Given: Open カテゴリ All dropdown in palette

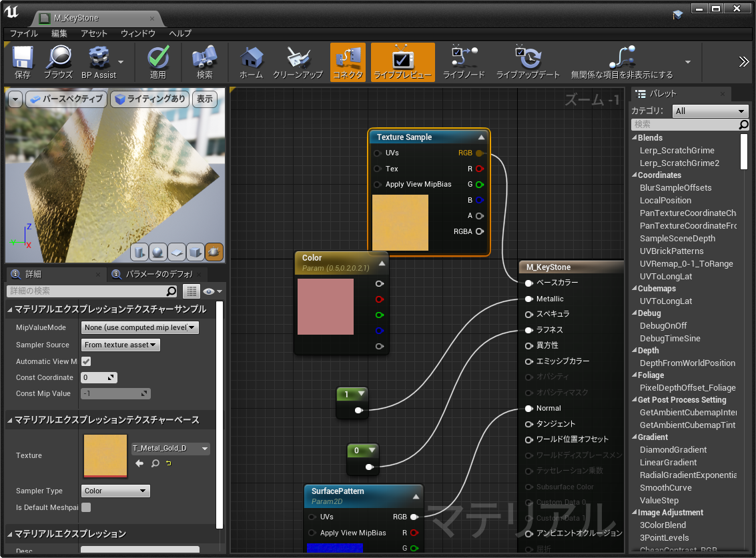Looking at the screenshot, I should coord(710,111).
